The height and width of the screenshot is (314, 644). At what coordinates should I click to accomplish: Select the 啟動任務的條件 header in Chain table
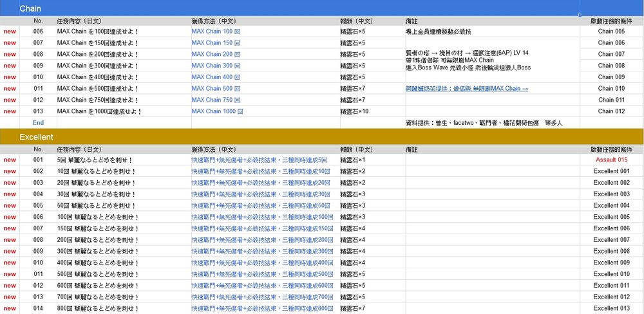(x=612, y=21)
